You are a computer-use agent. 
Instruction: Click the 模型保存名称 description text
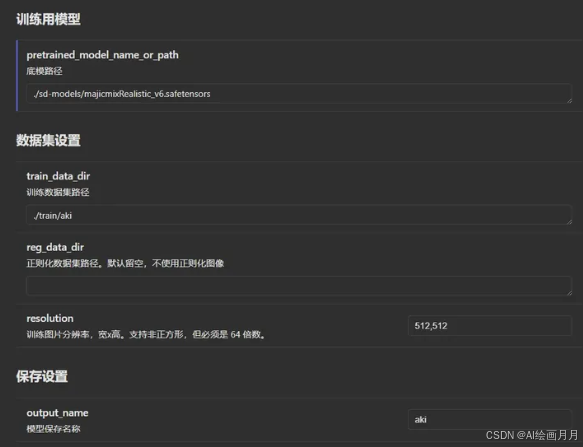(x=53, y=429)
